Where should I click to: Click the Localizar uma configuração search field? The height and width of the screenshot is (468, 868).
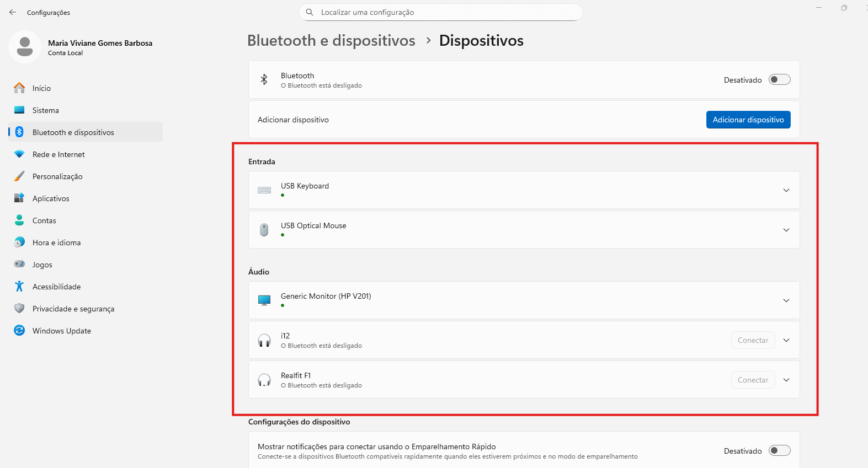(441, 12)
